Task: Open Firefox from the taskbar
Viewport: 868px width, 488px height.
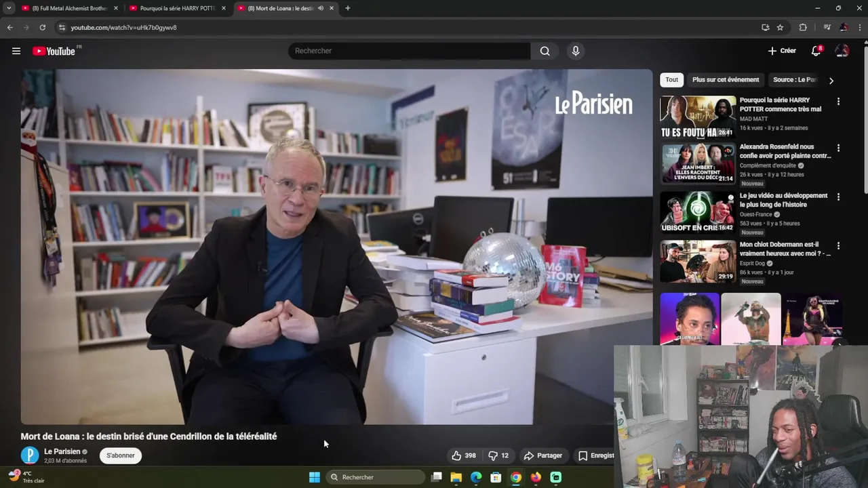Action: coord(536,477)
